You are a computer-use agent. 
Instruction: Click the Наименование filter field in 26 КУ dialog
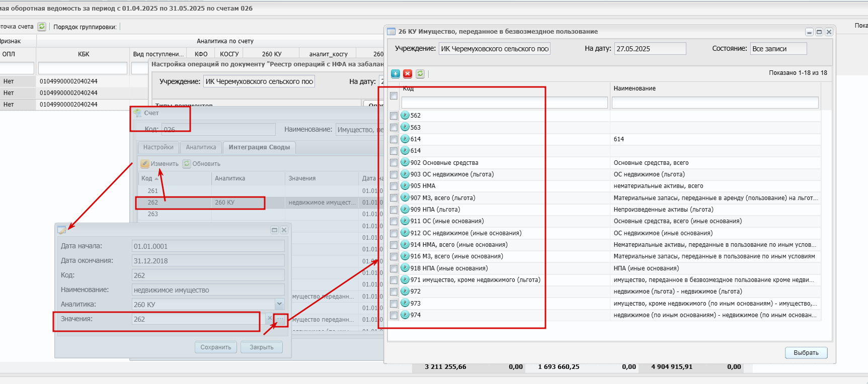coord(715,103)
